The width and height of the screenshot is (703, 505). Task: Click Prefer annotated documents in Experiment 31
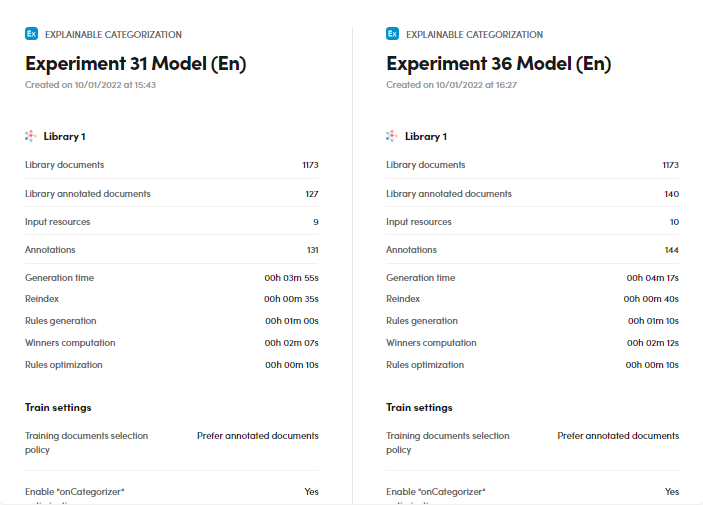258,436
